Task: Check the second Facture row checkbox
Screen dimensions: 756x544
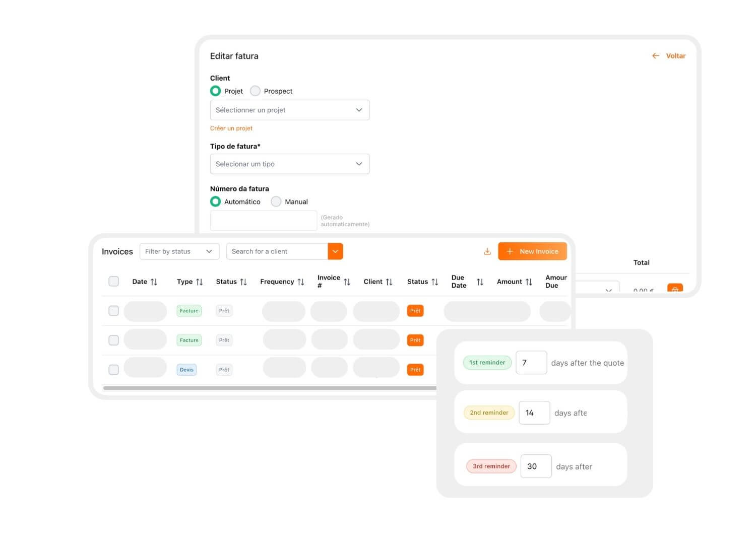Action: 114,340
